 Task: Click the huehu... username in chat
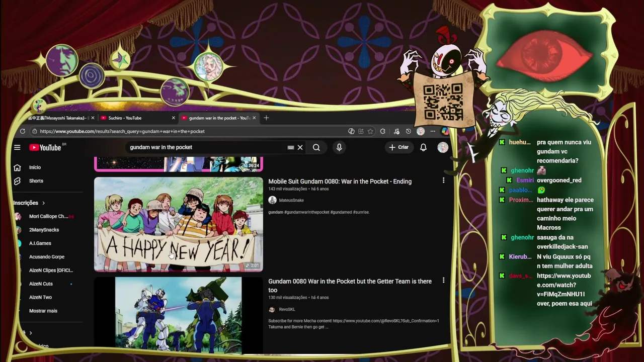tap(519, 142)
